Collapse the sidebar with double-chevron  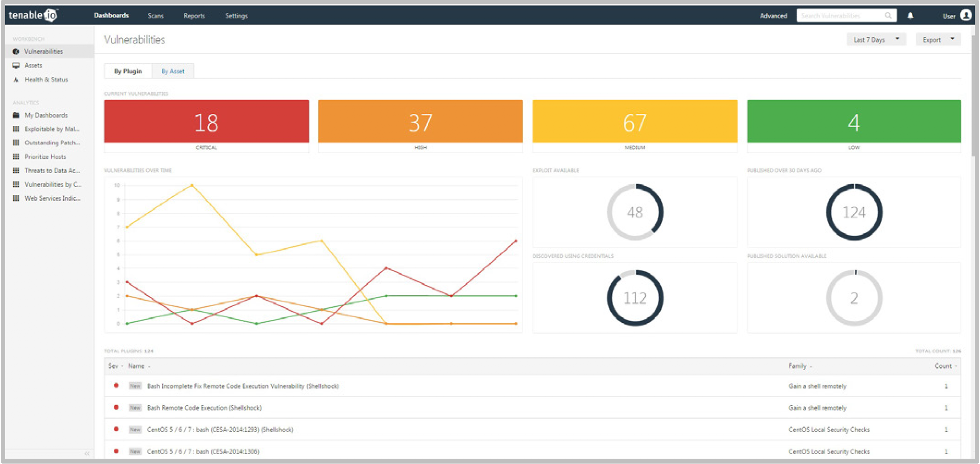click(87, 453)
